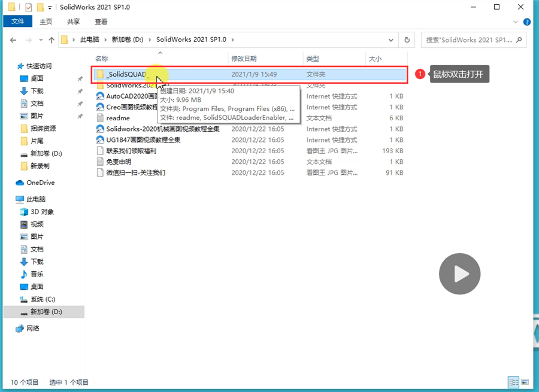Viewport: 539px width, 392px height.
Task: Switch to the 共享 ribbon tab
Action: pyautogui.click(x=73, y=22)
